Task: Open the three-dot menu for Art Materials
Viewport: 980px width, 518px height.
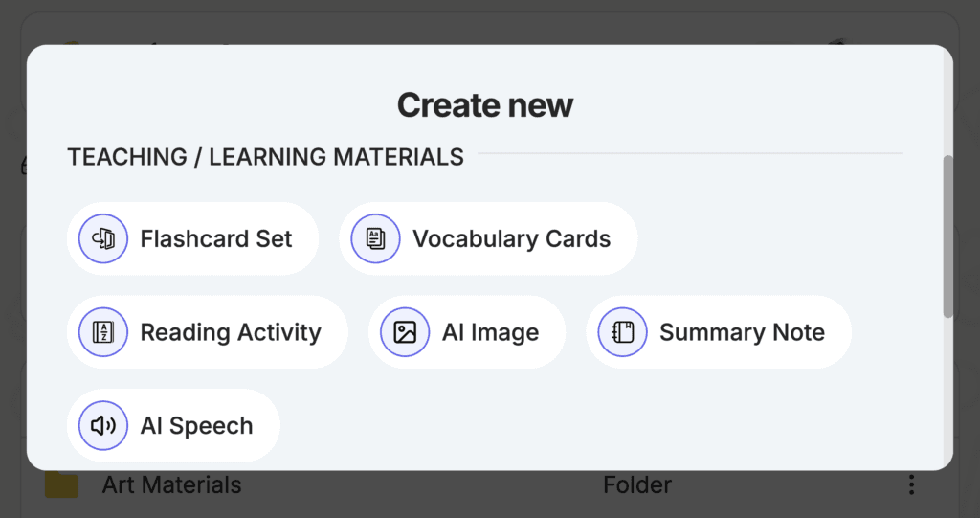Action: point(912,484)
